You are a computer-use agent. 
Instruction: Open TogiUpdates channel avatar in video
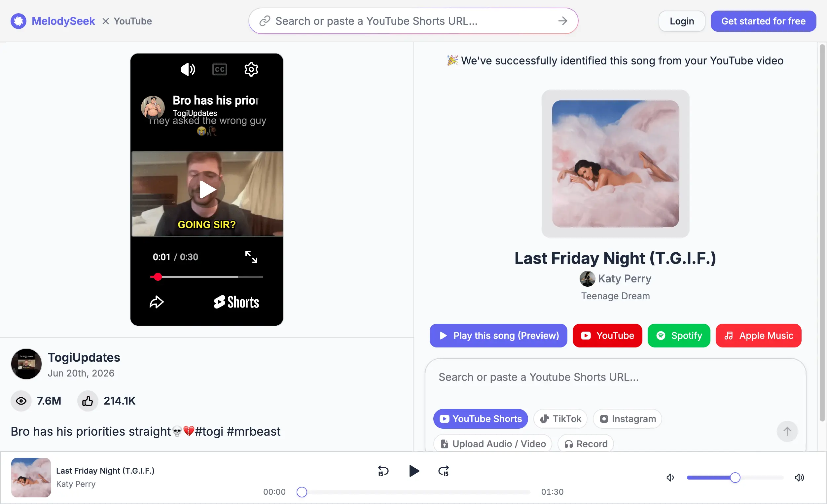(x=153, y=107)
